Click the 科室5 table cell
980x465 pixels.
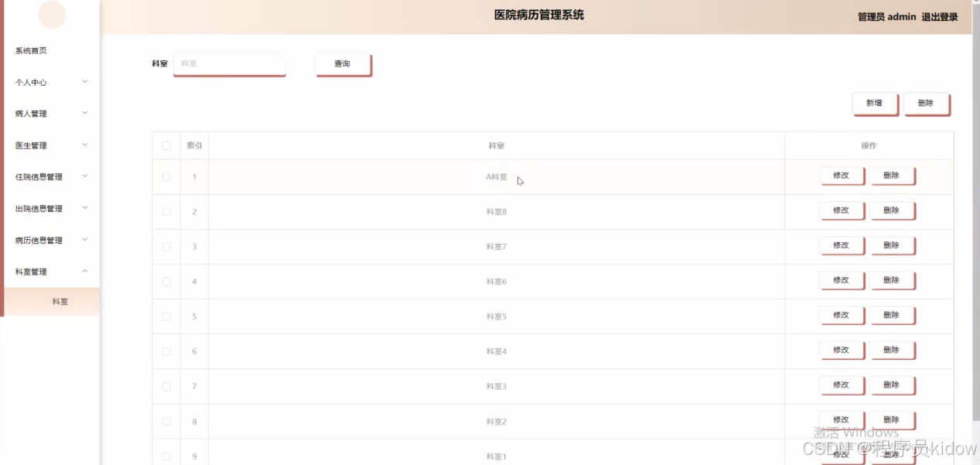pos(497,316)
